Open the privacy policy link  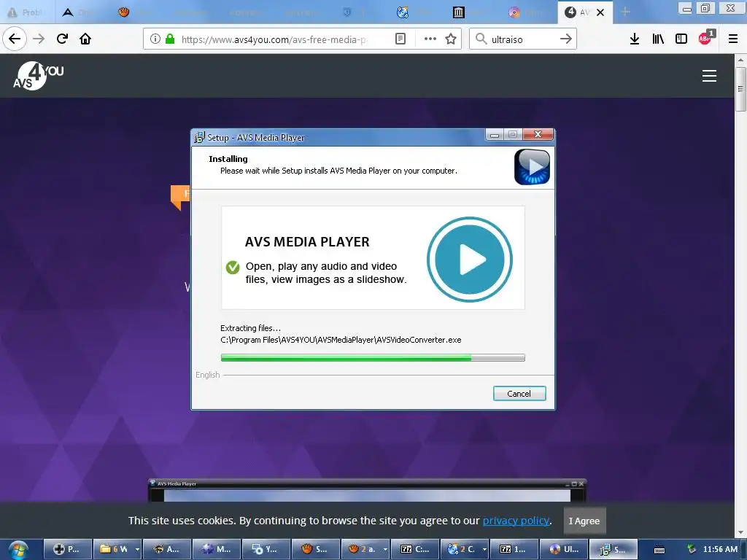pos(516,521)
